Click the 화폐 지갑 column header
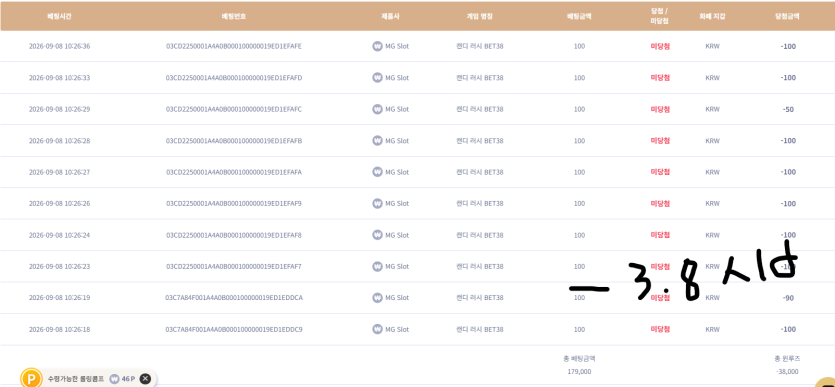The width and height of the screenshot is (835, 387). 712,16
